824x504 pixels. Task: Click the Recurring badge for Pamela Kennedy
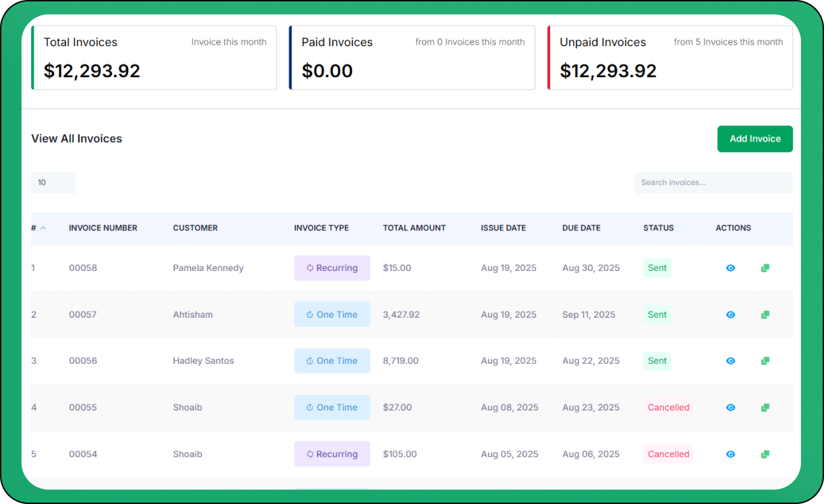click(332, 268)
